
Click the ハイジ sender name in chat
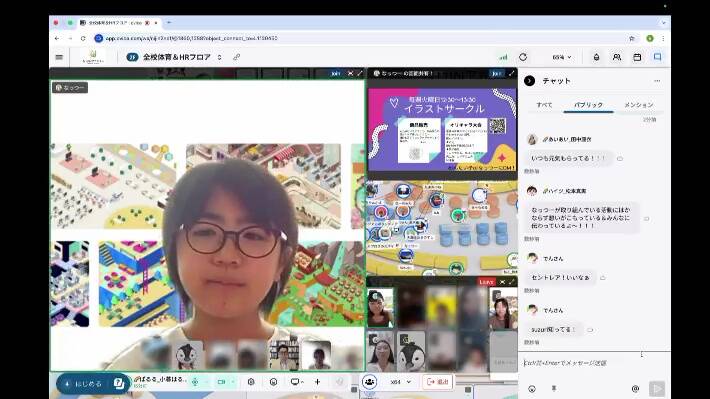[564, 191]
